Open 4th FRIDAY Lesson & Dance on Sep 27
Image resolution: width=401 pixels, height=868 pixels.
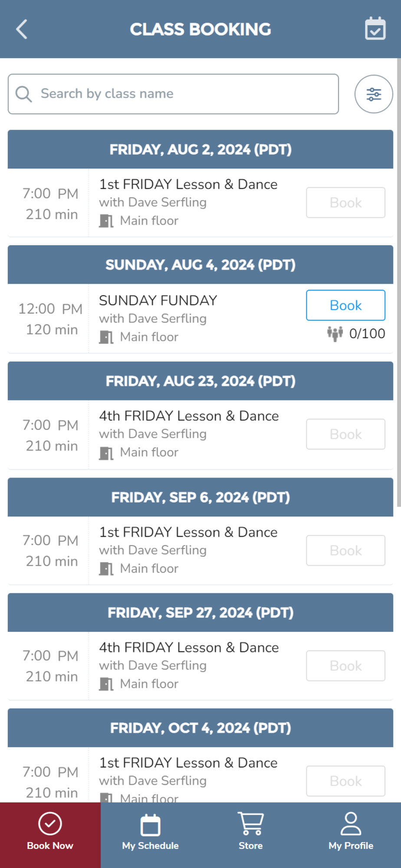click(x=189, y=648)
